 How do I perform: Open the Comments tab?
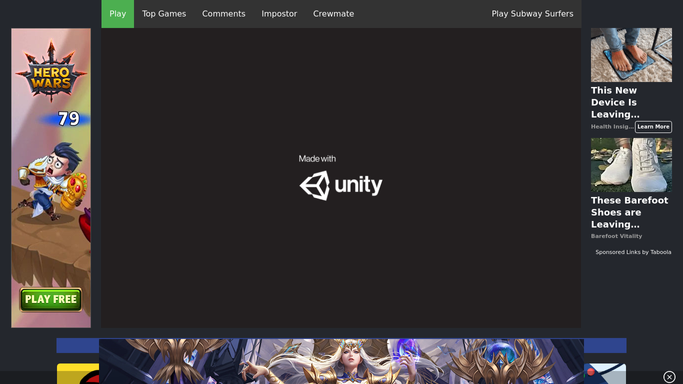(x=223, y=14)
